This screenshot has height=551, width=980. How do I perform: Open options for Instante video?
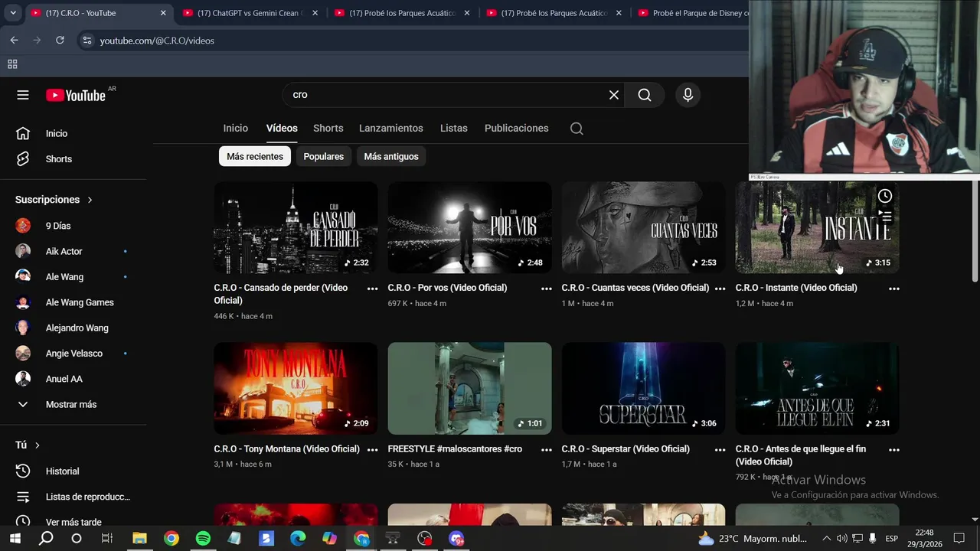coord(893,289)
